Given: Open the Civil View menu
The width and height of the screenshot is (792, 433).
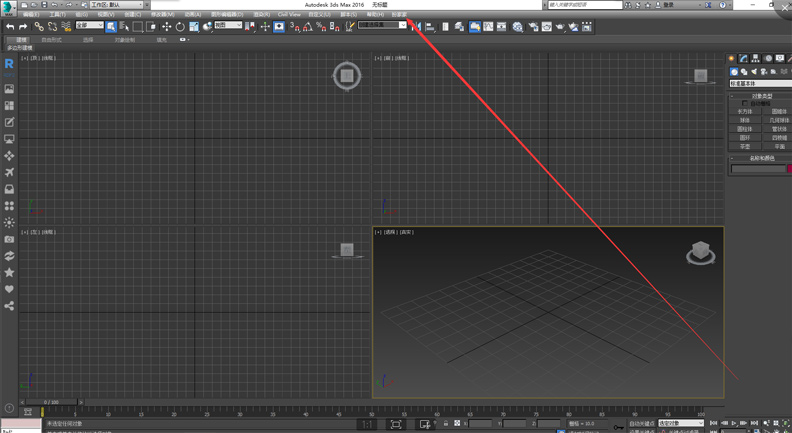Looking at the screenshot, I should 289,15.
